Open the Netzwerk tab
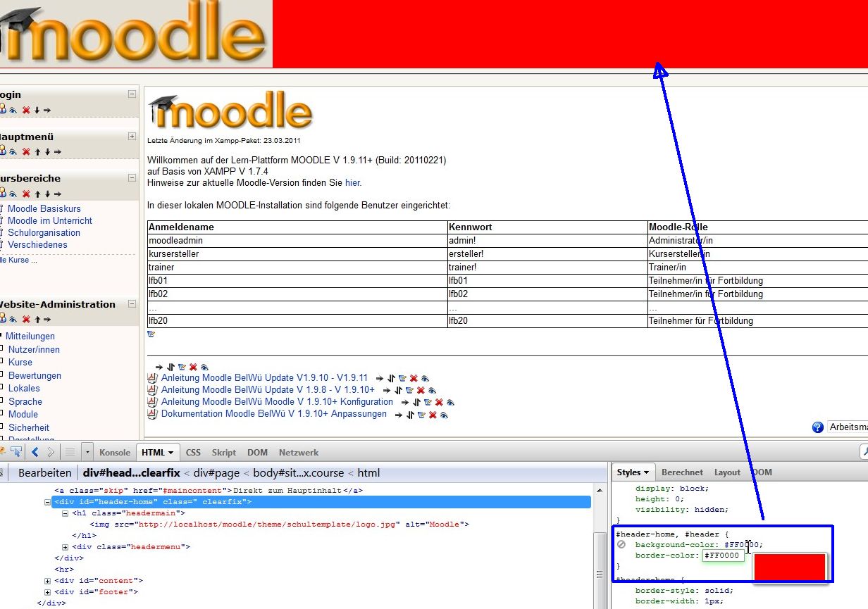The image size is (868, 609). [299, 453]
